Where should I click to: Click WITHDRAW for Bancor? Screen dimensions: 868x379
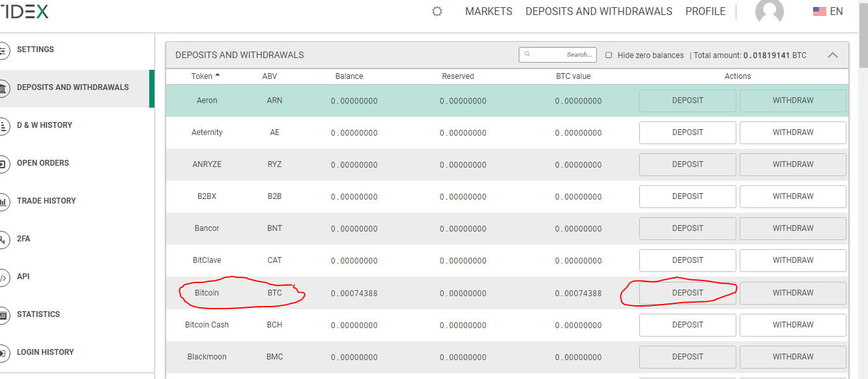pos(793,228)
